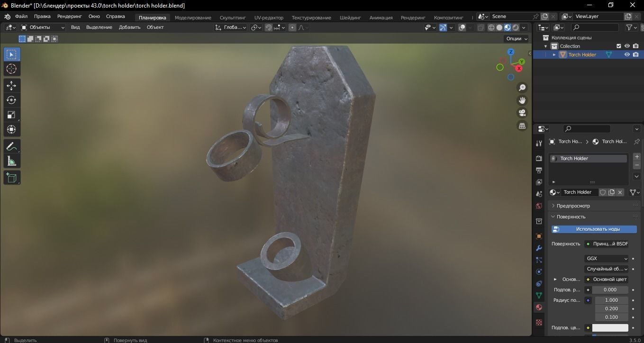The width and height of the screenshot is (644, 343).
Task: Remove material slot with minus button
Action: click(x=636, y=165)
